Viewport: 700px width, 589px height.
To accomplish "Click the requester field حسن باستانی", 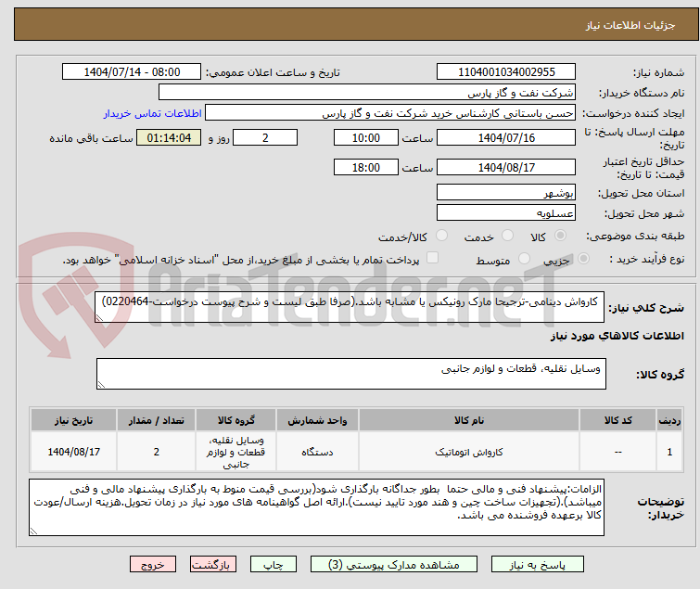I will tap(390, 113).
